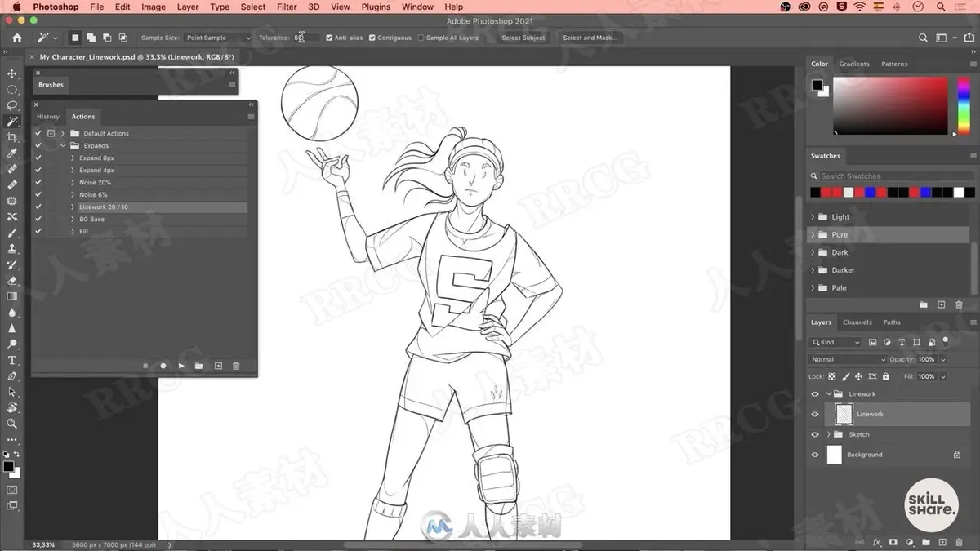Open the Kind filter dropdown
980x551 pixels.
(835, 342)
